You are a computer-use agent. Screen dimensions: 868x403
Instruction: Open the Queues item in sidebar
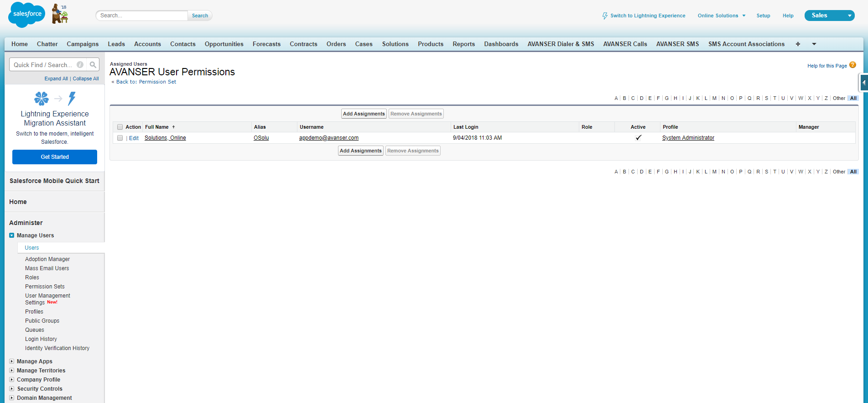click(35, 330)
